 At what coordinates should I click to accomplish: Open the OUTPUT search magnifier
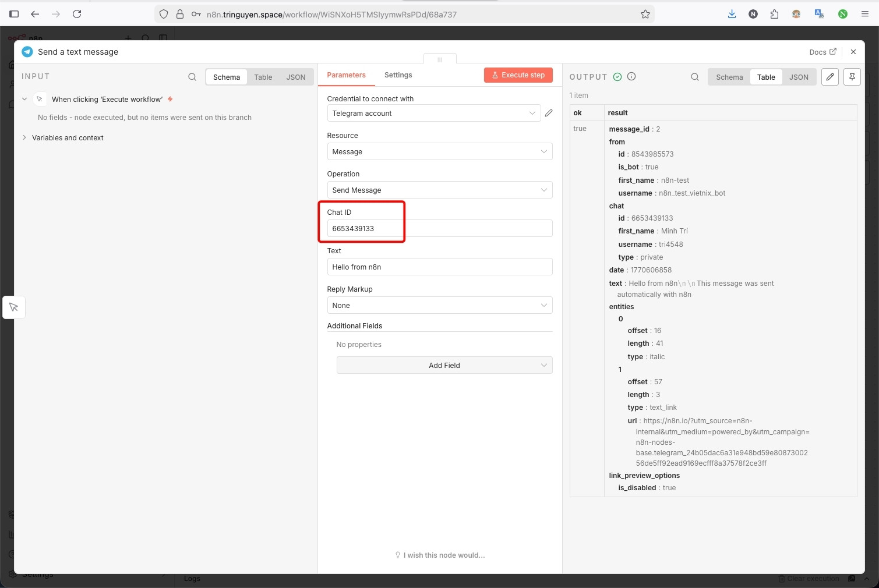[694, 76]
